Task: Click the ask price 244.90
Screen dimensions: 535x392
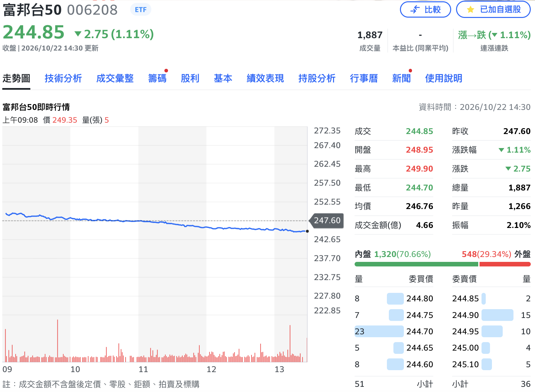Action: [466, 315]
